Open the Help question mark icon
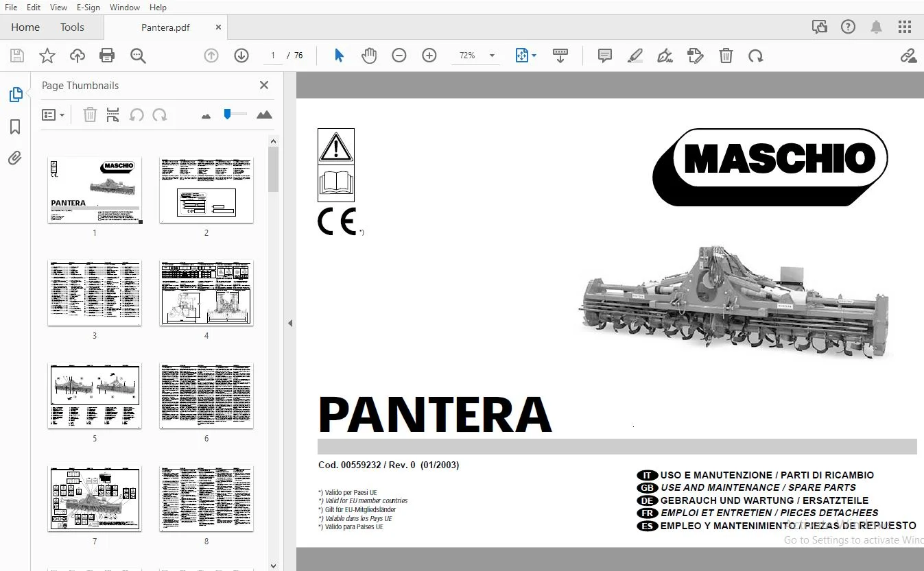The height and width of the screenshot is (571, 924). coord(849,27)
